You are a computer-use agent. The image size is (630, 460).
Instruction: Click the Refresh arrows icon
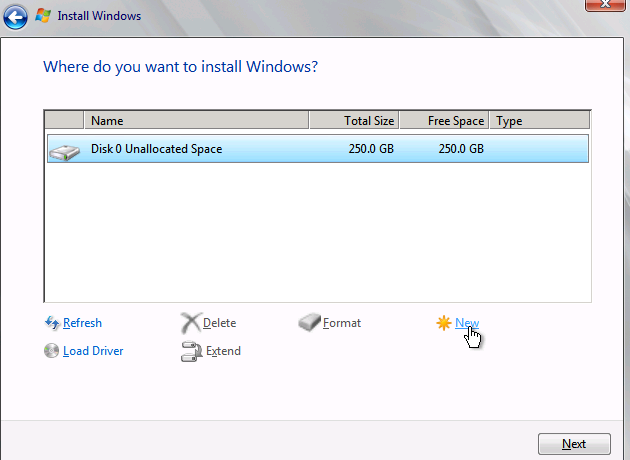point(52,323)
